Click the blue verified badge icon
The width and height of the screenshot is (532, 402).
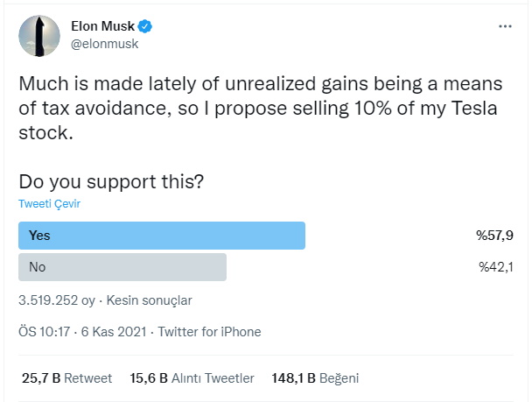pyautogui.click(x=145, y=26)
